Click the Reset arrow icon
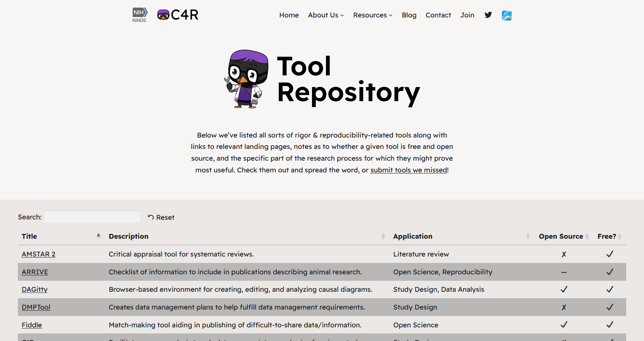 point(151,217)
